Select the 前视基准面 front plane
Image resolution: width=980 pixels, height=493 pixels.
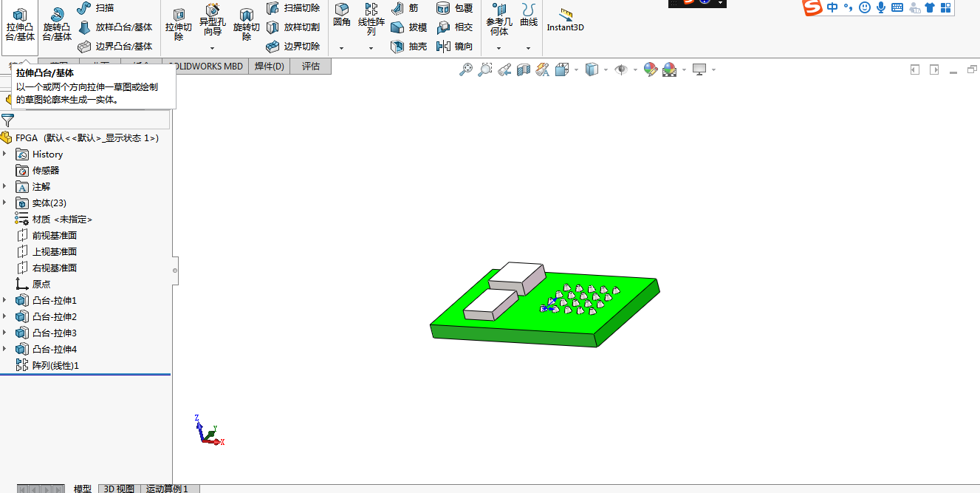tap(47, 235)
